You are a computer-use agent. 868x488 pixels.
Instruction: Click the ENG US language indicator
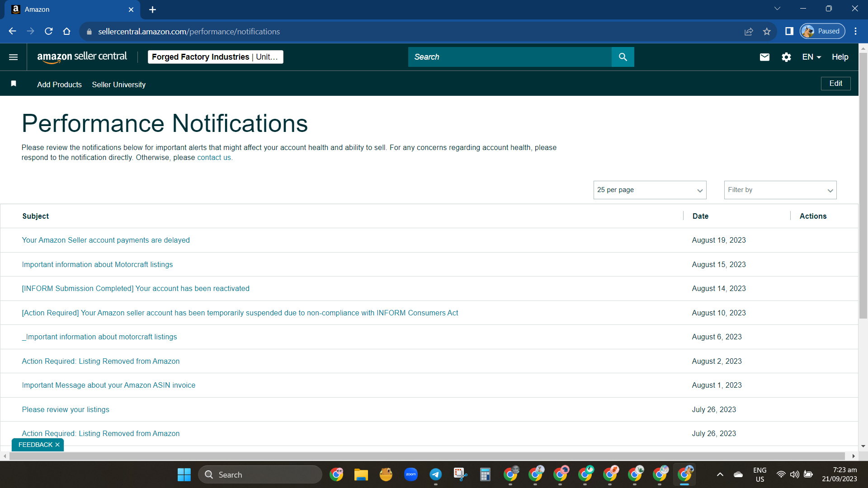point(760,474)
